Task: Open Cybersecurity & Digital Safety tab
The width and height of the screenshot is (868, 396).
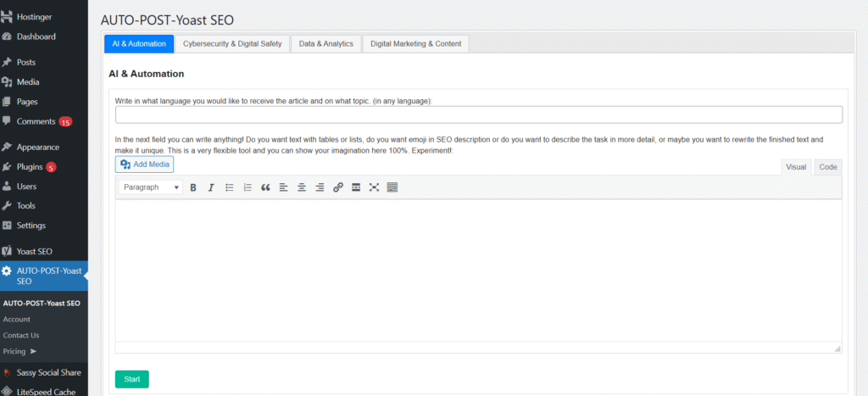Action: (x=232, y=44)
